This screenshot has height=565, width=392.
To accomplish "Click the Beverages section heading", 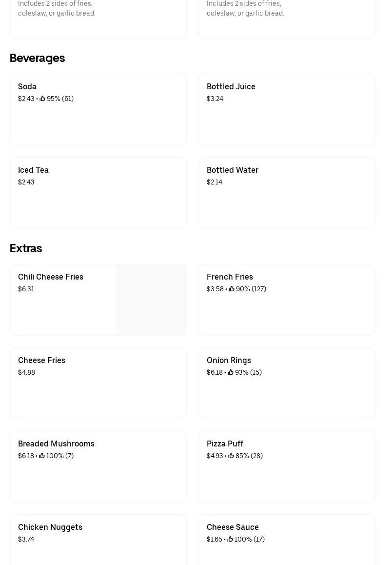I will click(x=37, y=58).
